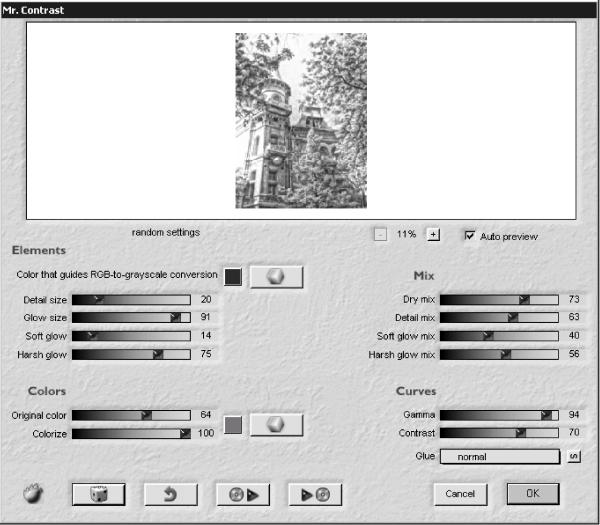
Task: Open the Glue blend mode dropdown
Action: [x=500, y=457]
